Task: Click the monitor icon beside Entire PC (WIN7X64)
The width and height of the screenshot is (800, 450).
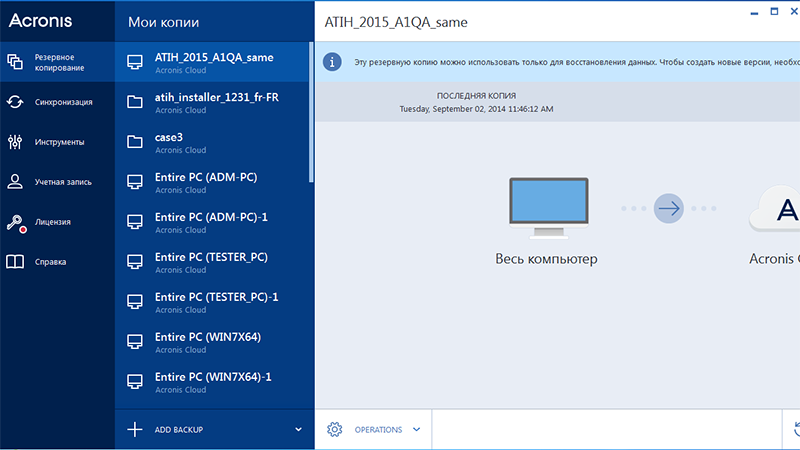Action: (x=135, y=342)
